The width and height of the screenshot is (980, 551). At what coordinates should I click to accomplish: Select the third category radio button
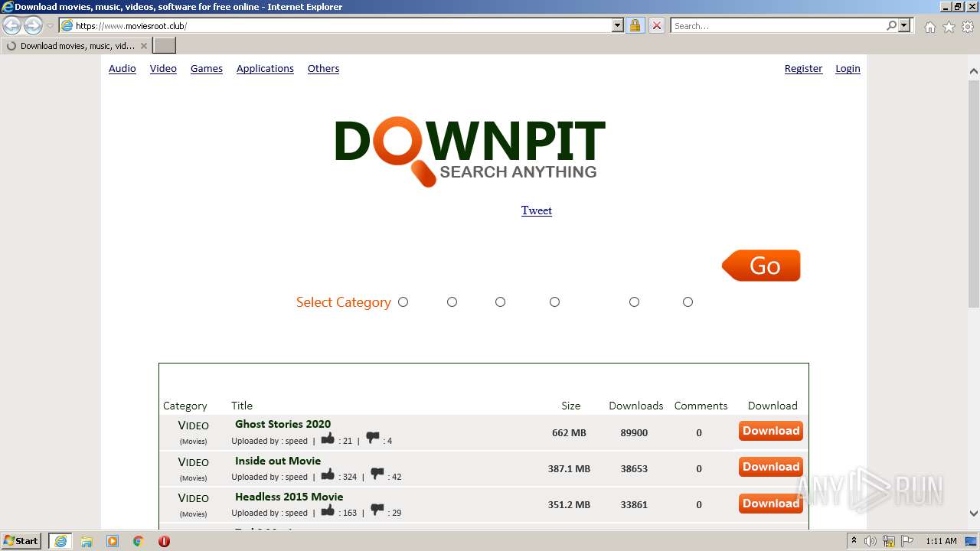pyautogui.click(x=500, y=302)
